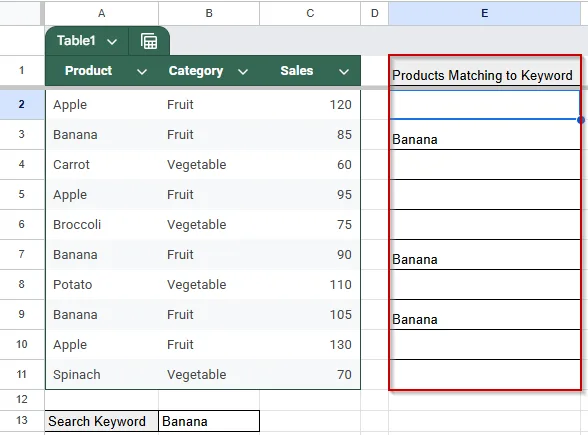Select sales value 130
This screenshot has width=588, height=435.
click(x=310, y=345)
